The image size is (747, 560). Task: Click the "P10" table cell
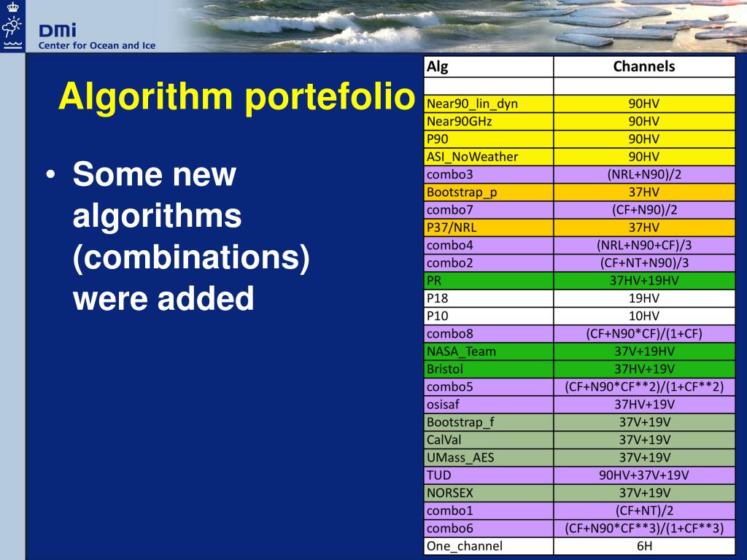489,316
